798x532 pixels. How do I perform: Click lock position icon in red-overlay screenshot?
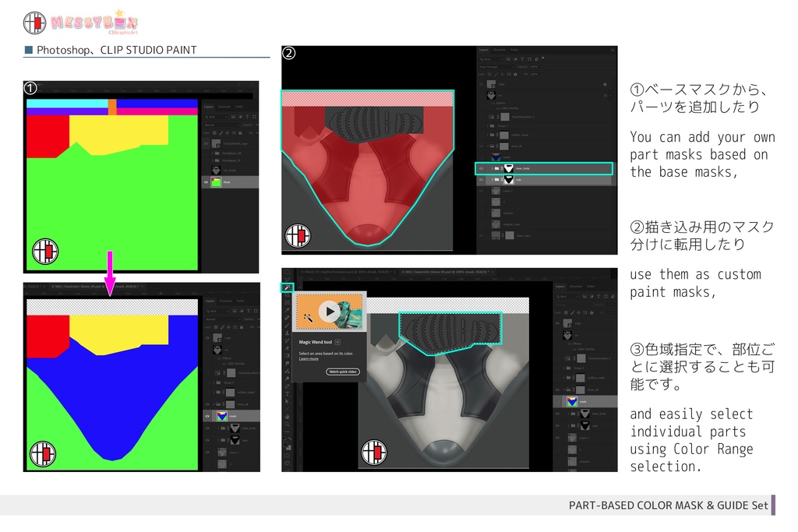point(503,74)
